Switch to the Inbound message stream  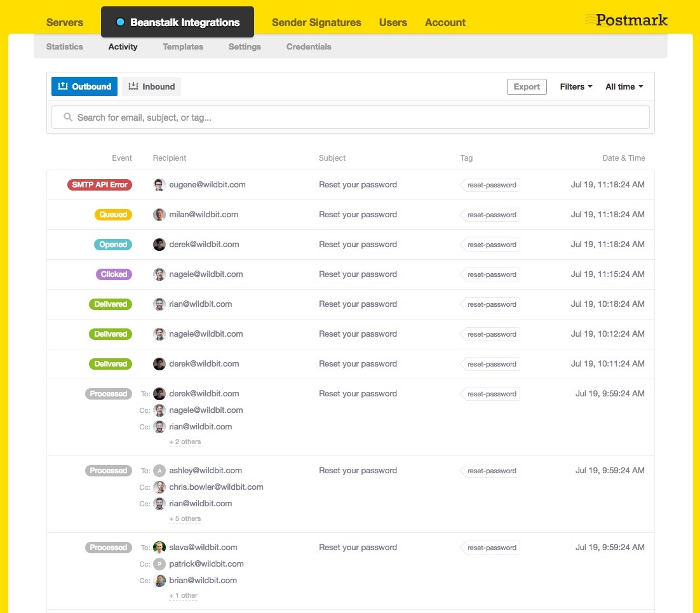pos(151,86)
